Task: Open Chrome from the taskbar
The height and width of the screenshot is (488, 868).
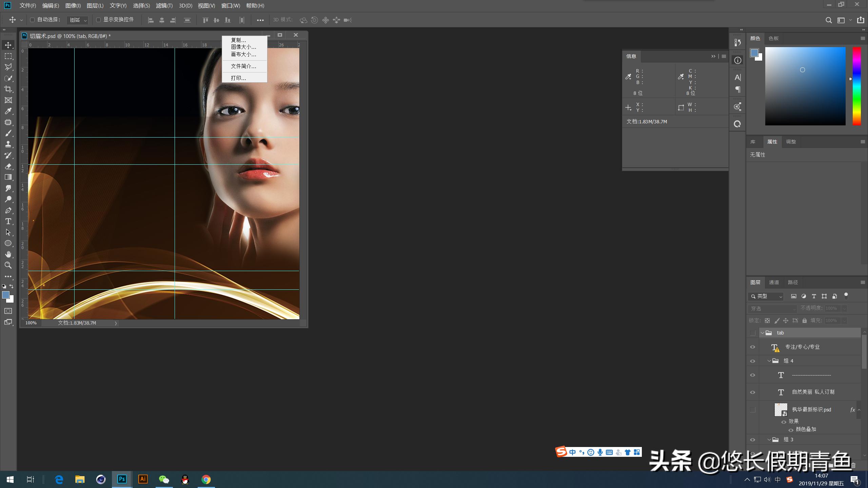Action: 206,479
